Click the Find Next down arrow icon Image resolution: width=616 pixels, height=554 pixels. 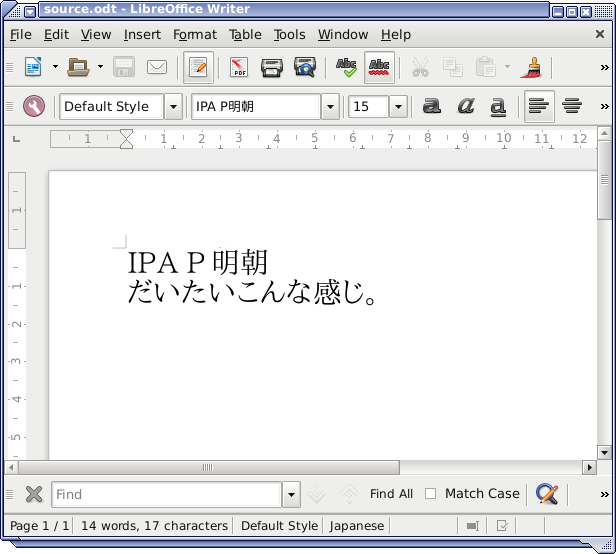pyautogui.click(x=316, y=494)
